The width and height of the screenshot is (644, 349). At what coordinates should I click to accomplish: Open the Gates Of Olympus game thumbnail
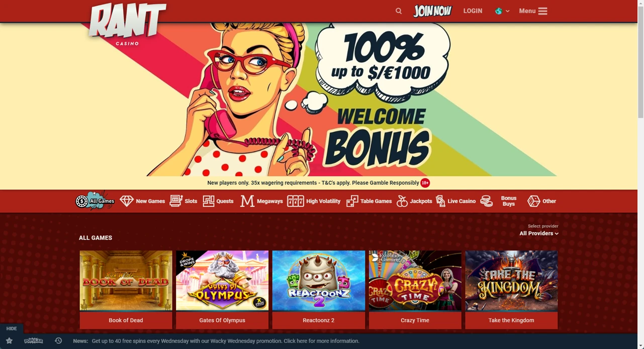coord(222,281)
